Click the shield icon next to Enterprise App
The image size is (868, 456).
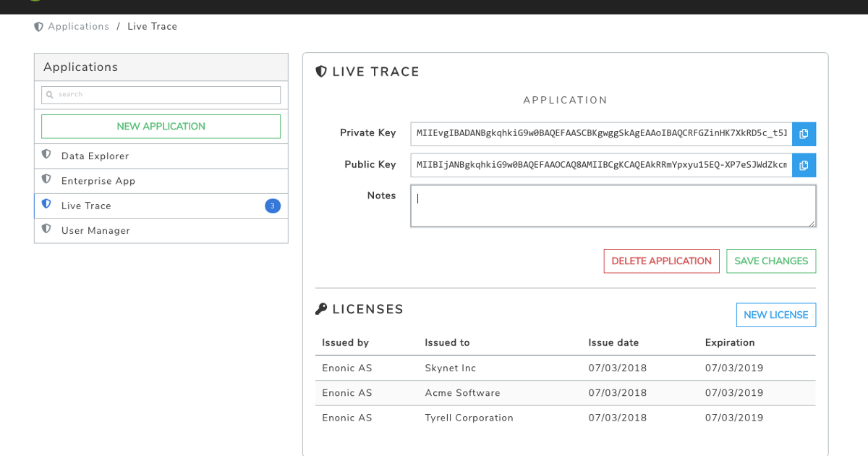pyautogui.click(x=46, y=180)
